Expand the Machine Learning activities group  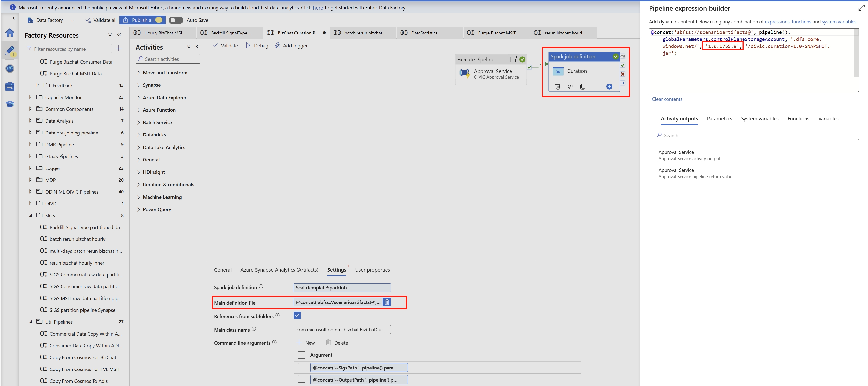coord(139,197)
